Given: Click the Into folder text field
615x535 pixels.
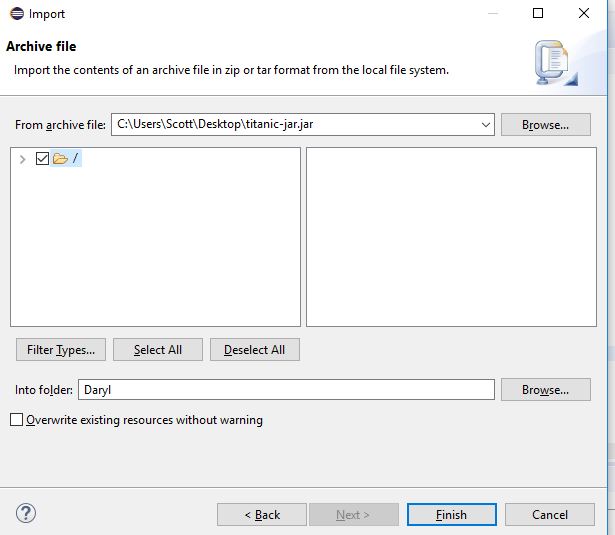Looking at the screenshot, I should 286,389.
